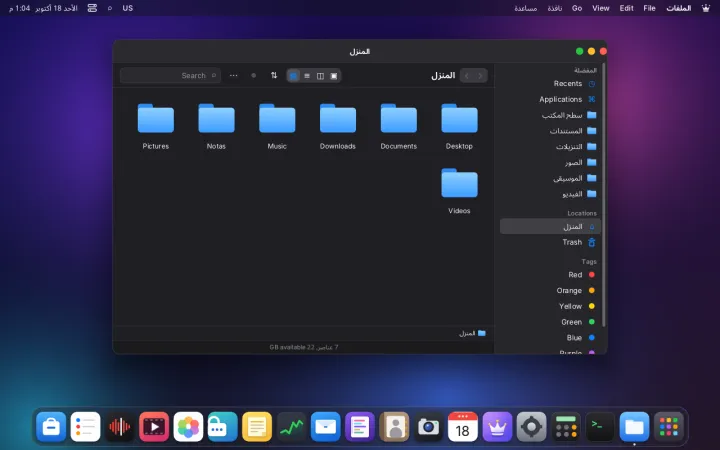The image size is (720, 450).
Task: Click the crown system menu icon
Action: click(706, 8)
